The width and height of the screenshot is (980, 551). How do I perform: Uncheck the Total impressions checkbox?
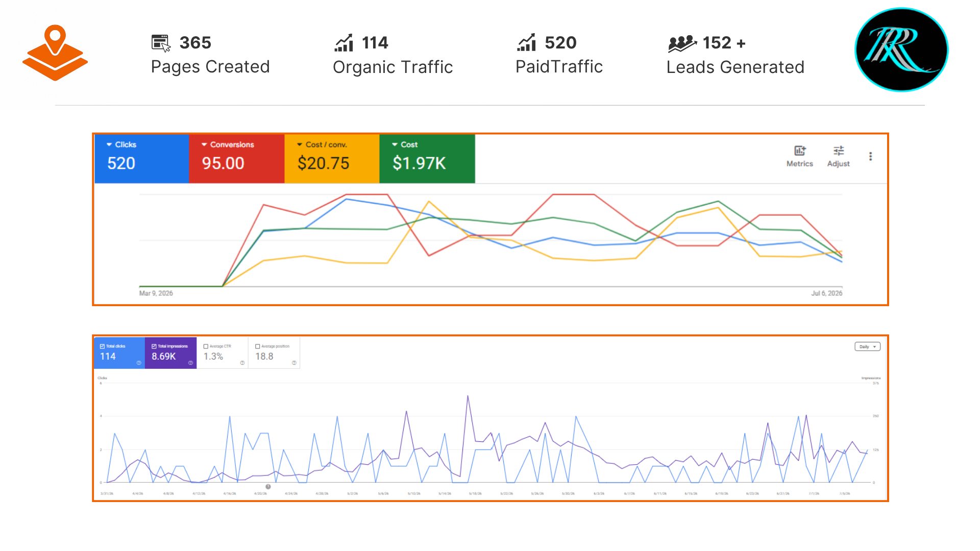point(154,346)
